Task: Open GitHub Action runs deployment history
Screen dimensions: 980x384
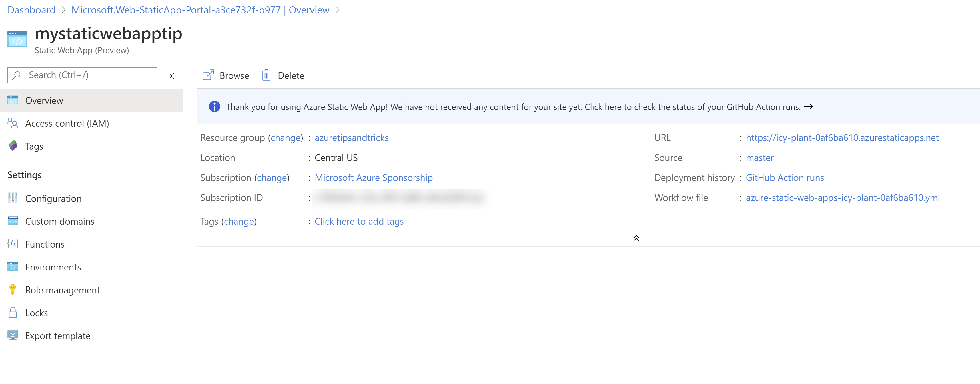Action: tap(785, 178)
